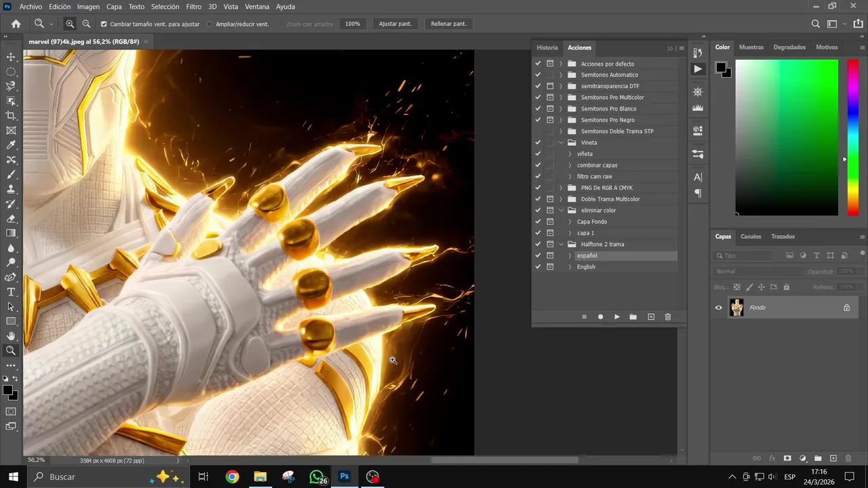Toggle checkmark for English action
The height and width of the screenshot is (488, 868).
coord(538,267)
